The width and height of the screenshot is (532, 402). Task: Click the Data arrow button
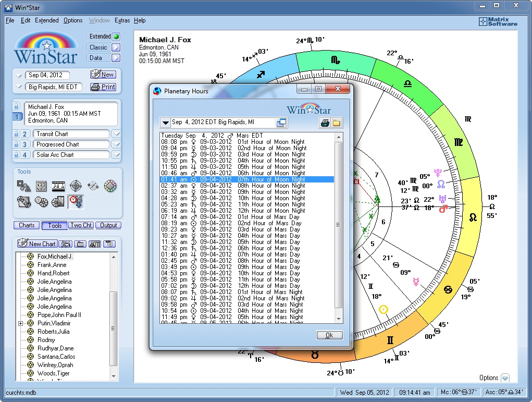[x=116, y=58]
